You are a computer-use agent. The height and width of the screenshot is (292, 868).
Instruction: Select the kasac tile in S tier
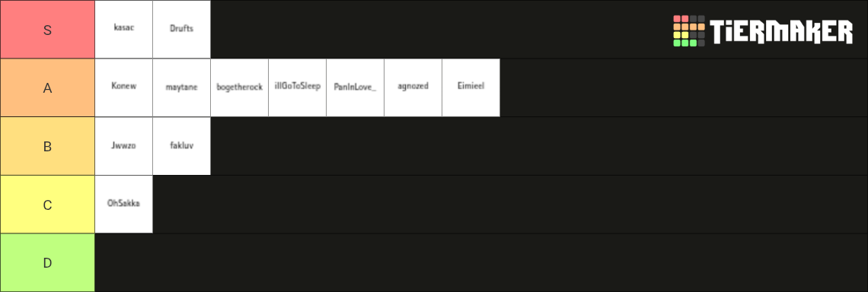[124, 30]
